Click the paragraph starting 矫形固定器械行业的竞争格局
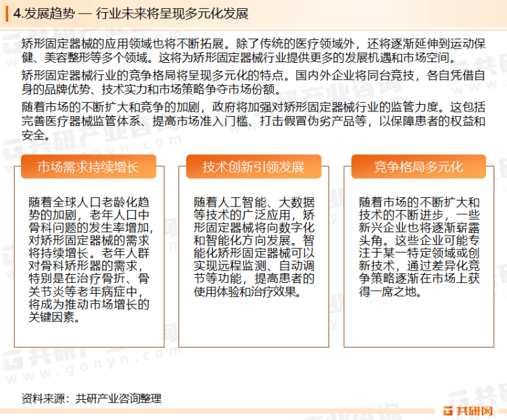Screen dimensions: 507x420 point(254,82)
